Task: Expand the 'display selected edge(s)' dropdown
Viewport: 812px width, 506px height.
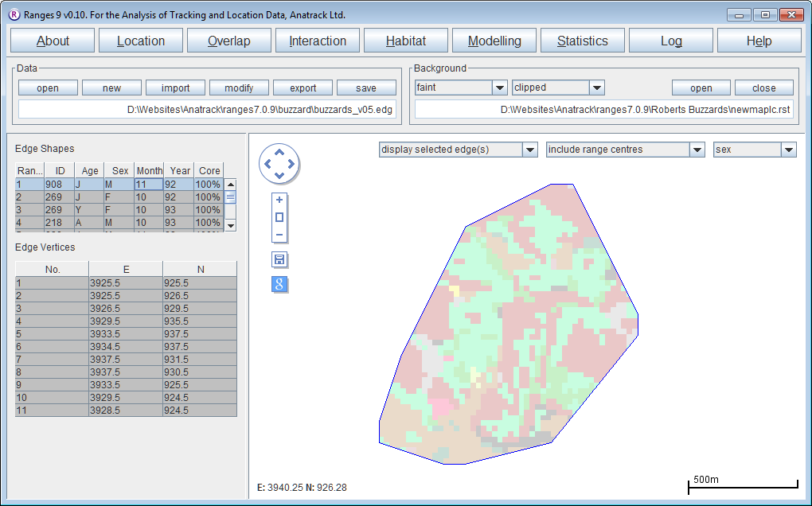Action: (x=529, y=150)
